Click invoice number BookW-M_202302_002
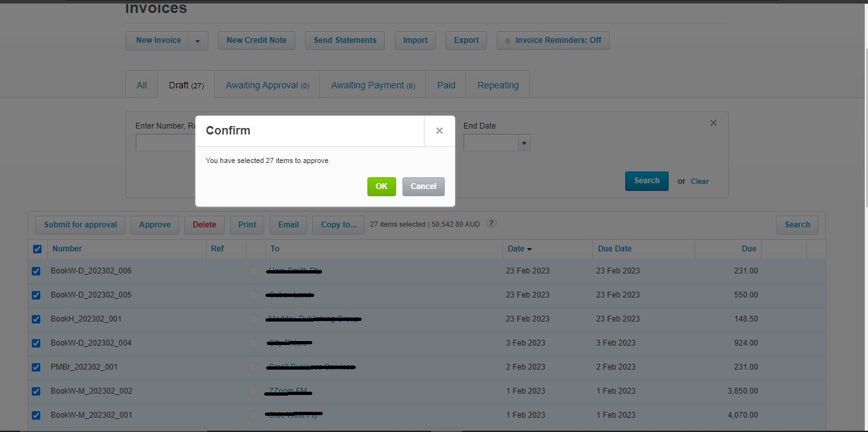The image size is (868, 432). tap(92, 391)
